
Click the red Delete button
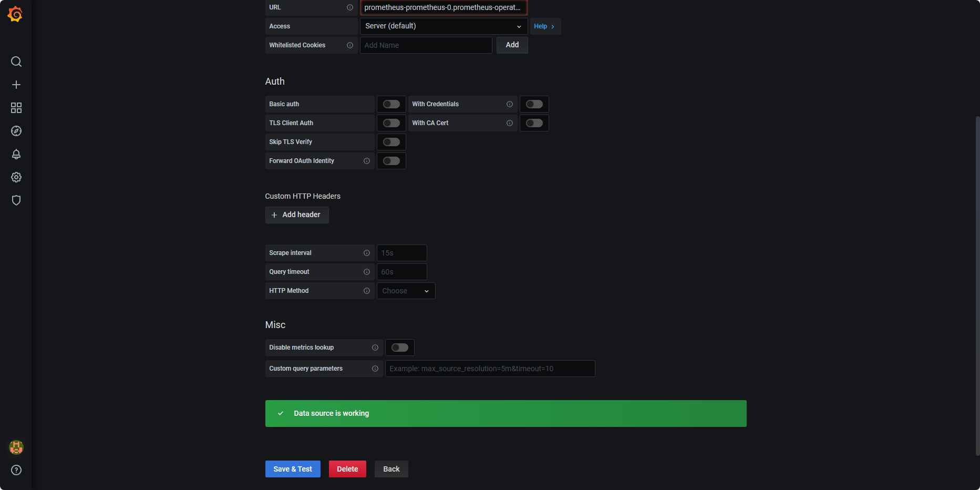tap(347, 469)
